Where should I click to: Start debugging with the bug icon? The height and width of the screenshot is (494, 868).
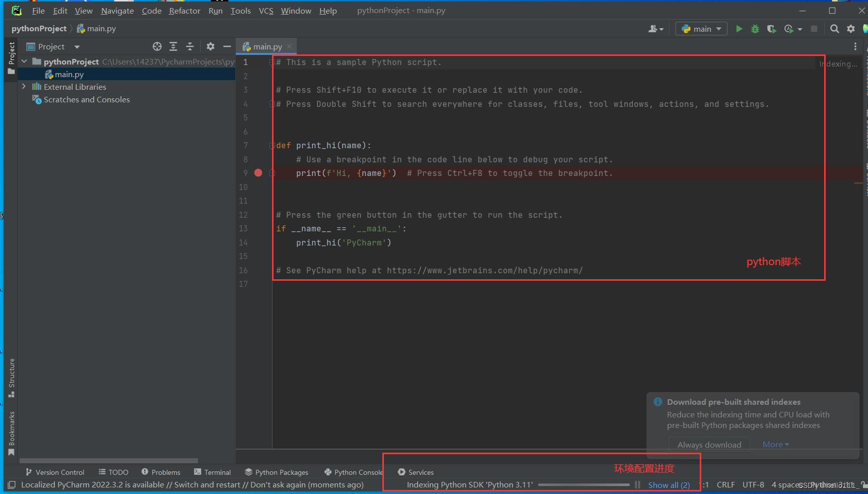pos(755,29)
